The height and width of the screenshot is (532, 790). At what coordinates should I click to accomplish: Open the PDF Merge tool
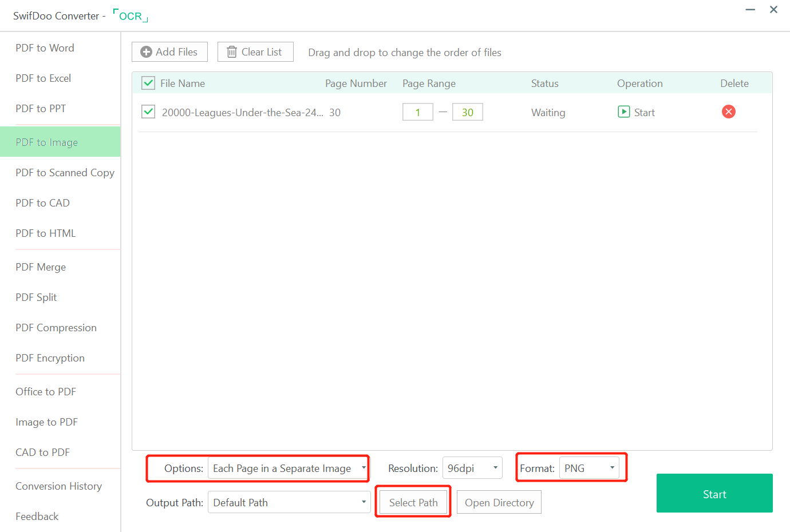(x=41, y=267)
